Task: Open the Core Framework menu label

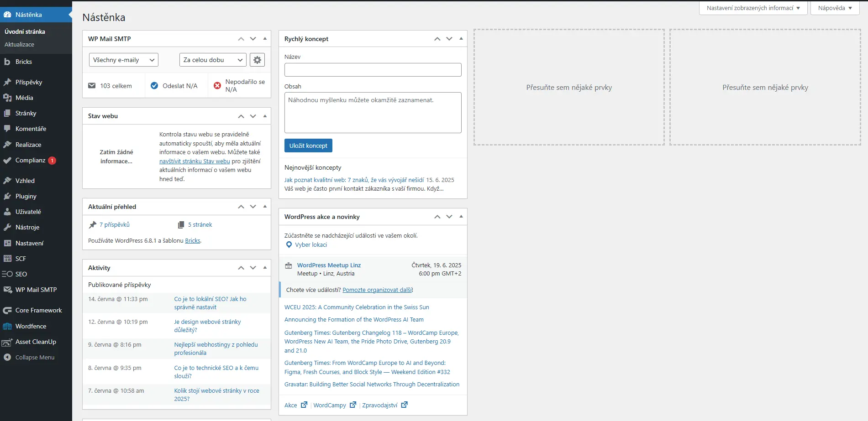Action: [x=39, y=310]
